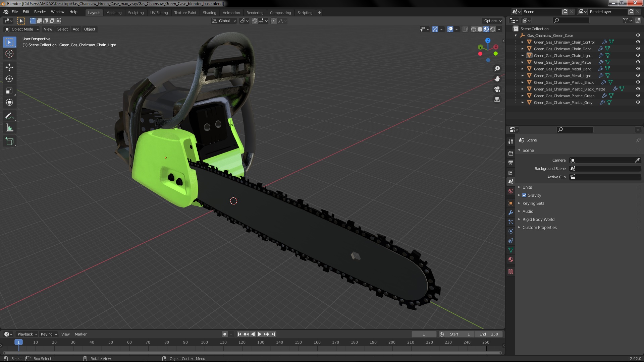644x362 pixels.
Task: Open the Physics properties tab
Action: (x=511, y=231)
